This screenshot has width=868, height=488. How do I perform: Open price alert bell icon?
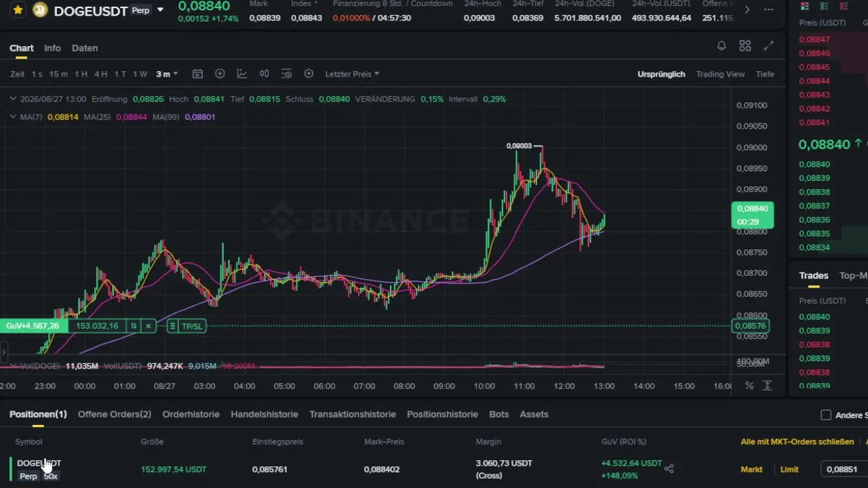click(x=722, y=46)
